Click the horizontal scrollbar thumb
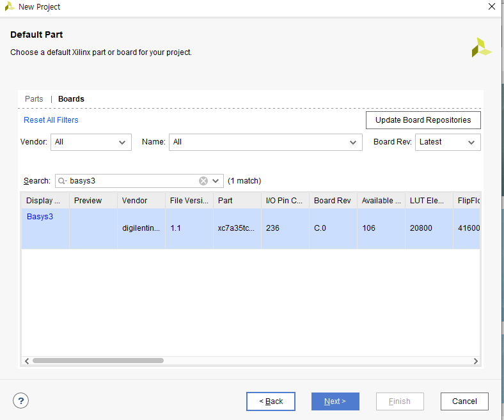This screenshot has width=504, height=420. tap(97, 361)
